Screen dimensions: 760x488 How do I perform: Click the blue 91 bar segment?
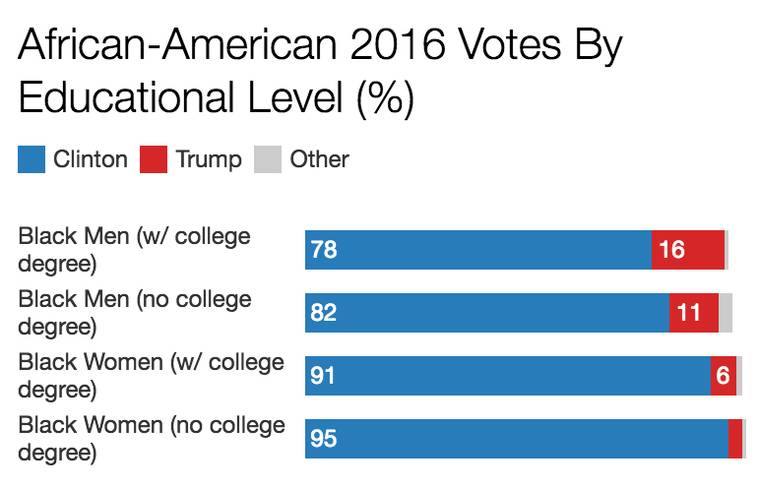click(x=508, y=376)
